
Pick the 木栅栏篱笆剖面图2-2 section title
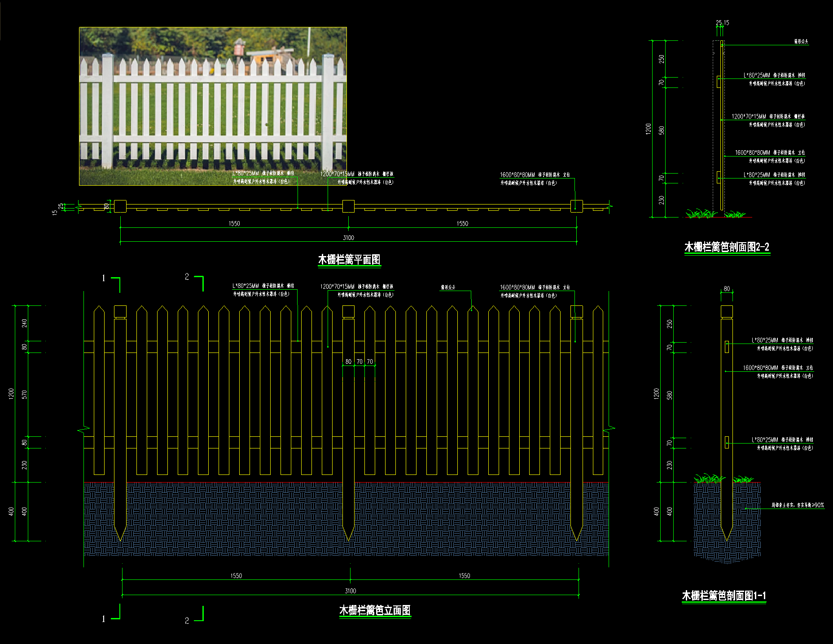coord(727,247)
